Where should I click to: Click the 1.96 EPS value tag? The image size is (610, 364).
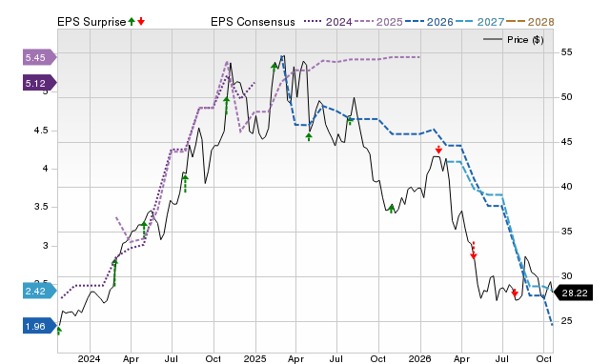39,326
